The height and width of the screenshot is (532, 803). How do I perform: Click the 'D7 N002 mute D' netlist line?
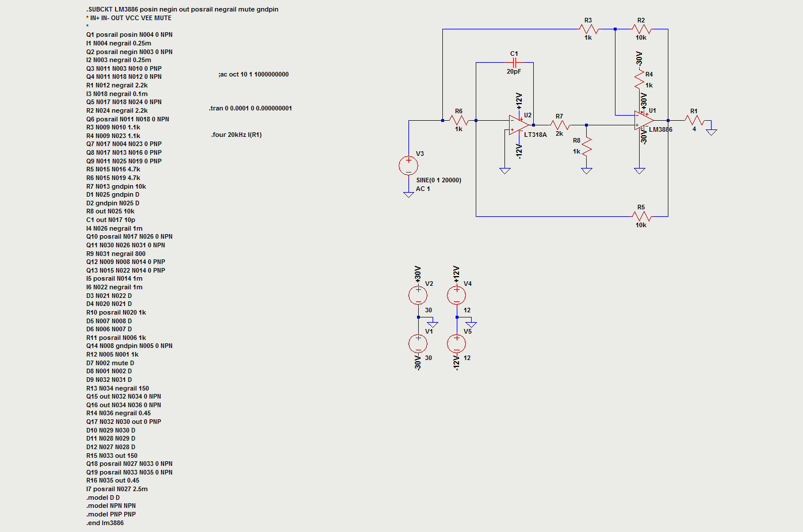coord(110,363)
